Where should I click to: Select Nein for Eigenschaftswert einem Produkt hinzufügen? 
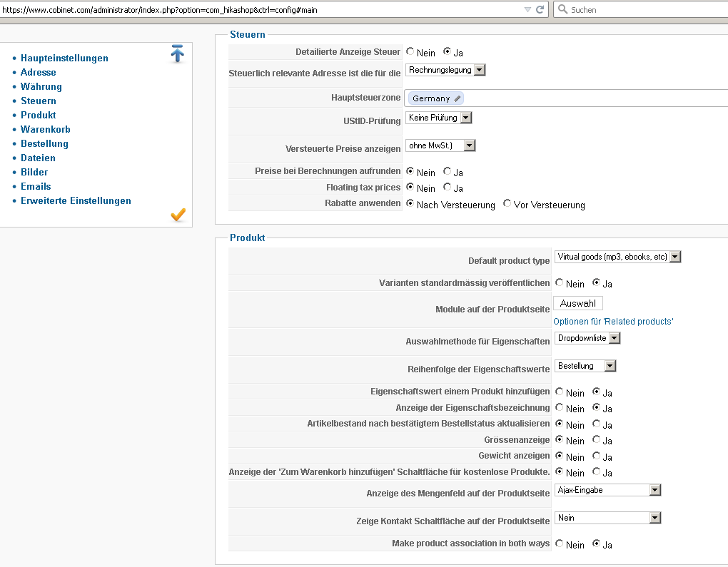point(559,392)
